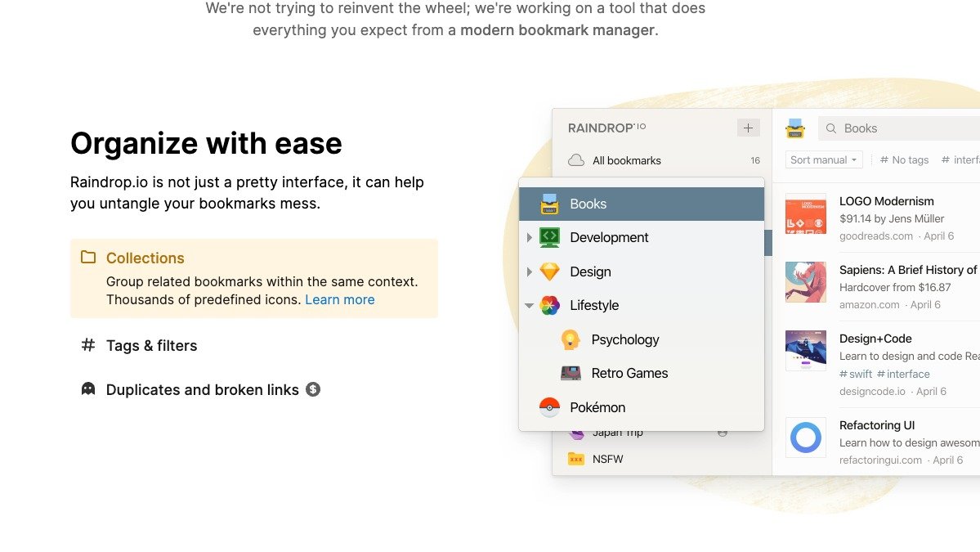
Task: Click the hash icon beside Tags & filters
Action: click(x=88, y=344)
